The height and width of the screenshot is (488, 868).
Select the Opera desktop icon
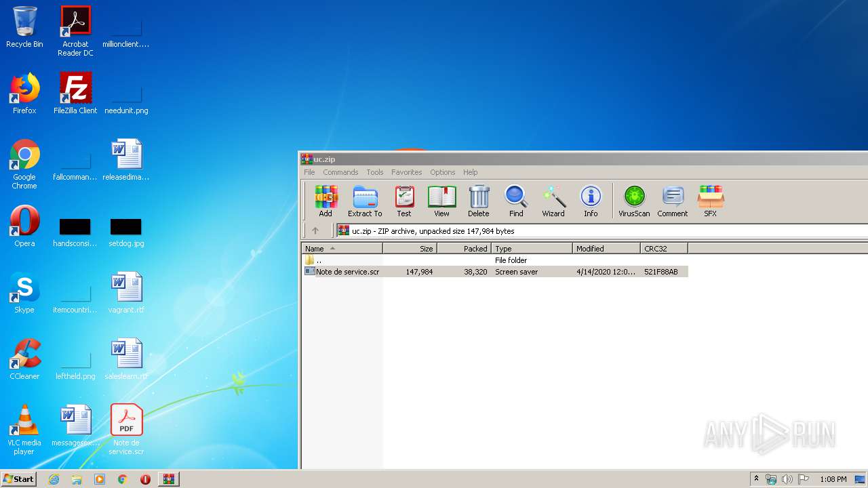(x=24, y=226)
